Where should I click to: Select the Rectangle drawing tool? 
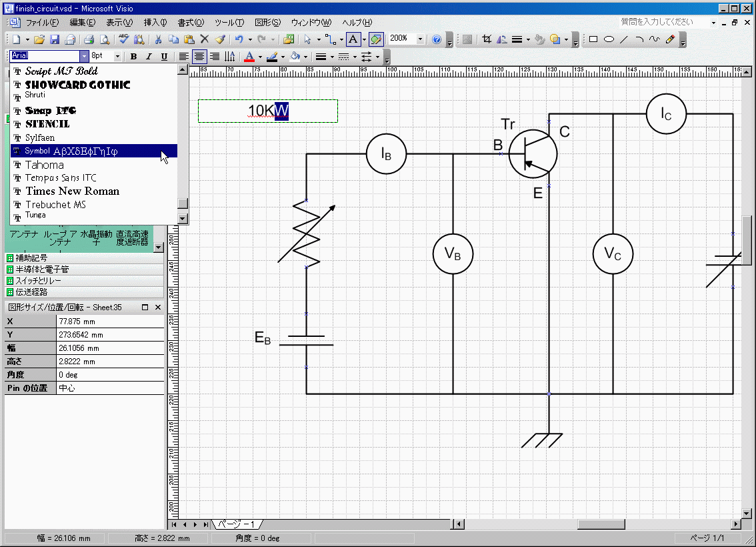click(593, 39)
